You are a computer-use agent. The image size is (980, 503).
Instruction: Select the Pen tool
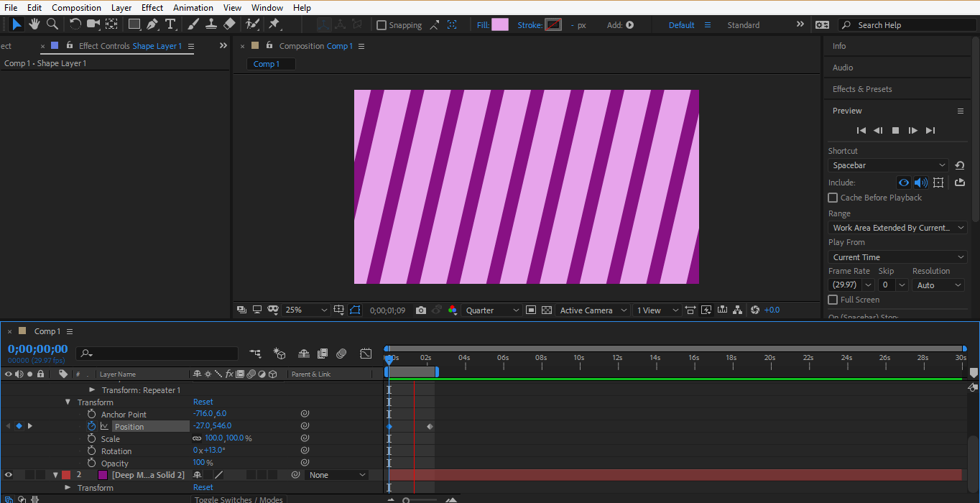[x=152, y=24]
